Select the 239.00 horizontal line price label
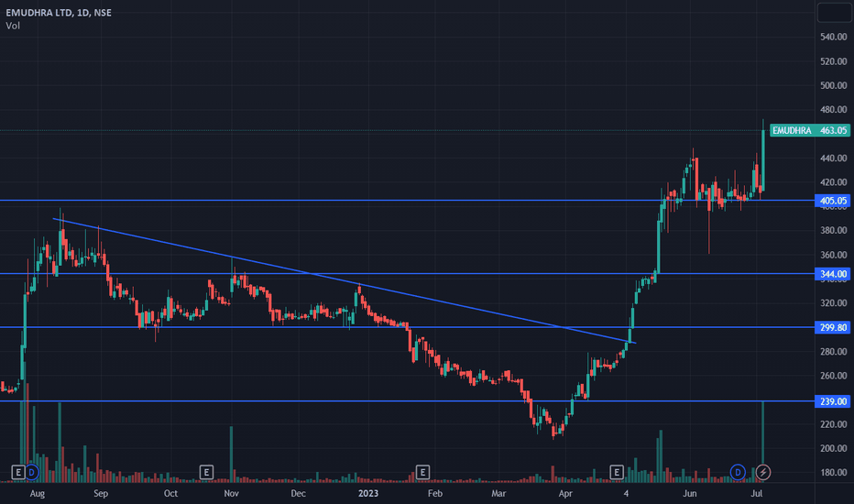854x504 pixels. click(833, 401)
